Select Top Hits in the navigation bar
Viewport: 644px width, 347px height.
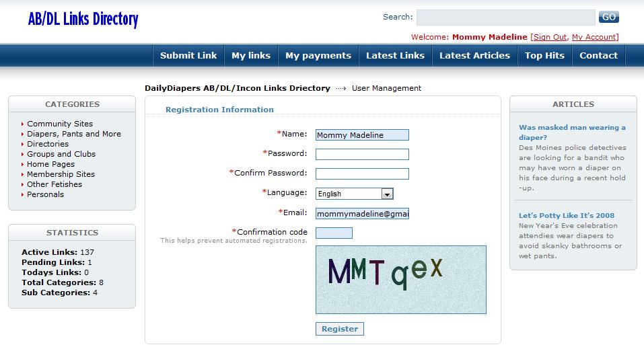(x=544, y=55)
